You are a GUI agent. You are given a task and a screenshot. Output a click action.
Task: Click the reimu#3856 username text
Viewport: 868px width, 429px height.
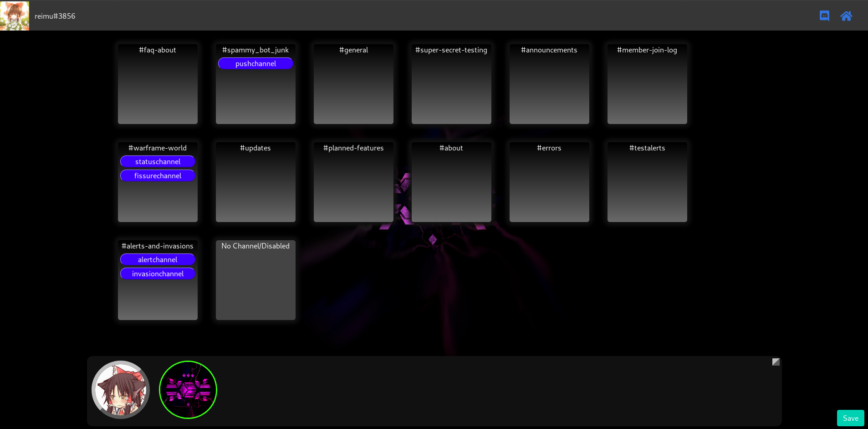[x=55, y=16]
